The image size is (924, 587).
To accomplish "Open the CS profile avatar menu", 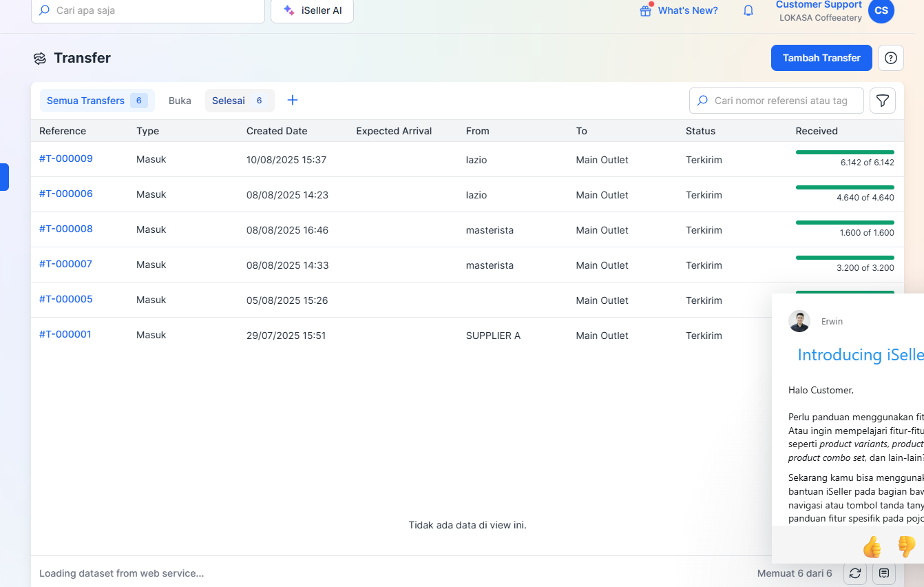I will [881, 11].
